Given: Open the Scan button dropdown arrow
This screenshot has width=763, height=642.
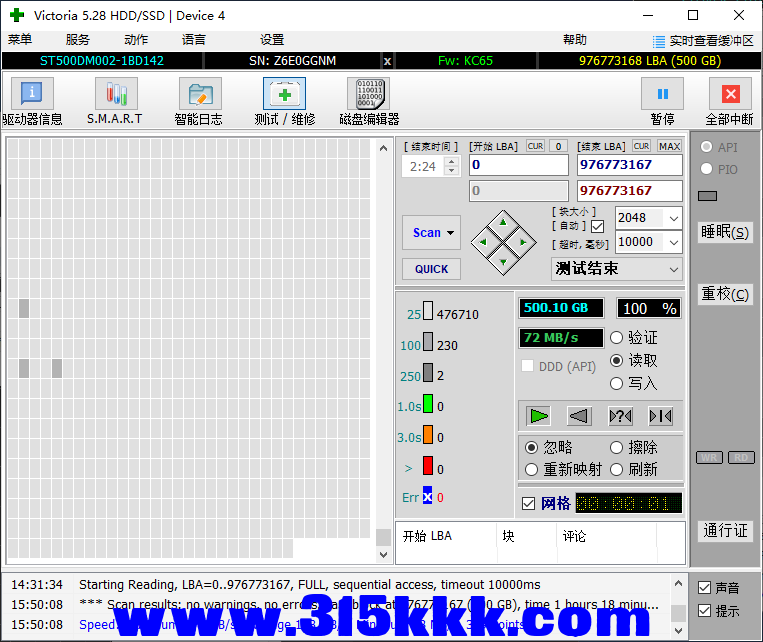Looking at the screenshot, I should 451,233.
